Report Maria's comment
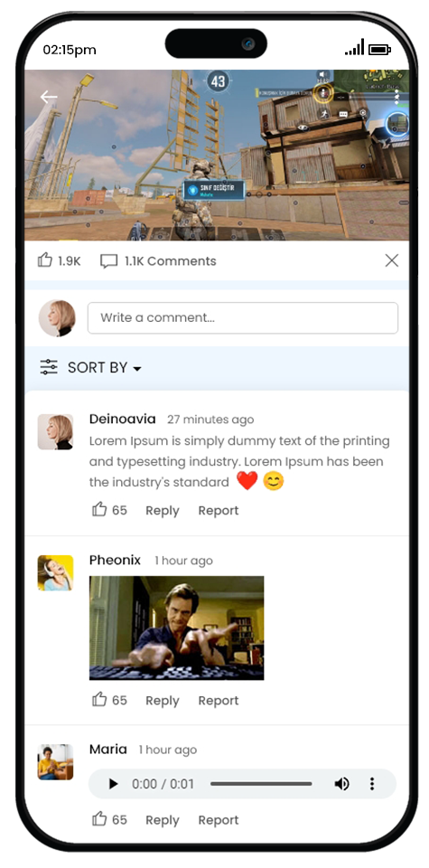The height and width of the screenshot is (868, 429). point(219,820)
